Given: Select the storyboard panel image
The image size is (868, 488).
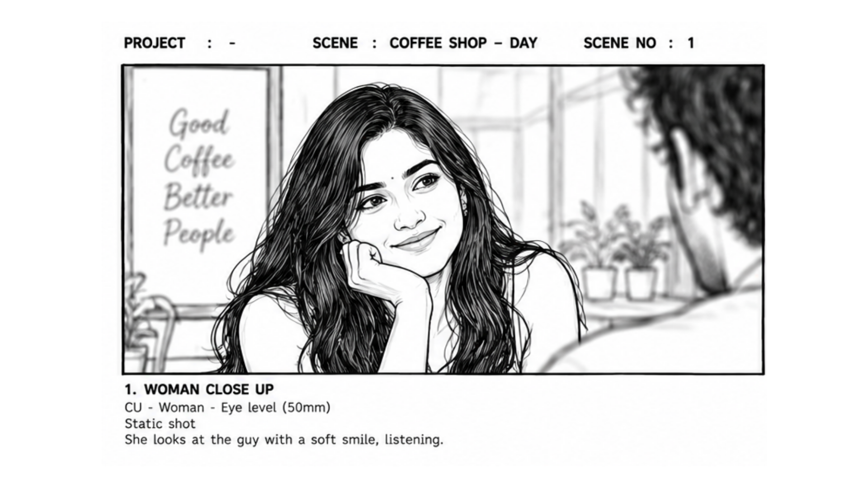Looking at the screenshot, I should click(x=443, y=220).
